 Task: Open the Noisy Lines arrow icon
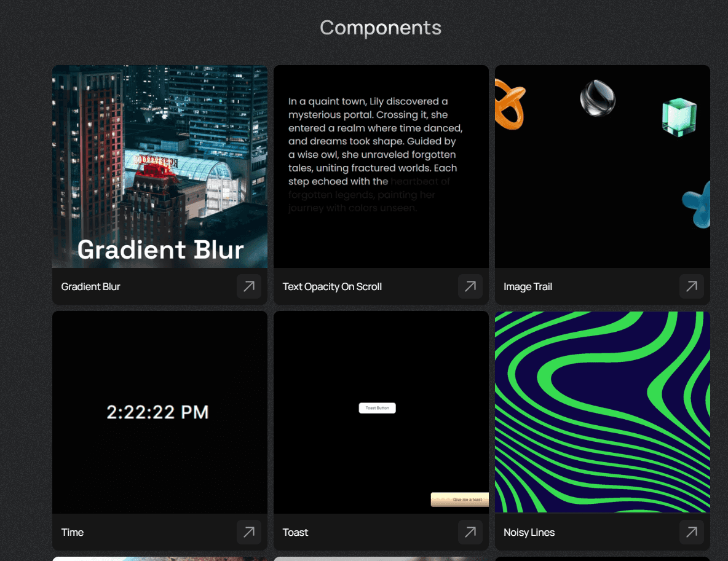pos(692,532)
